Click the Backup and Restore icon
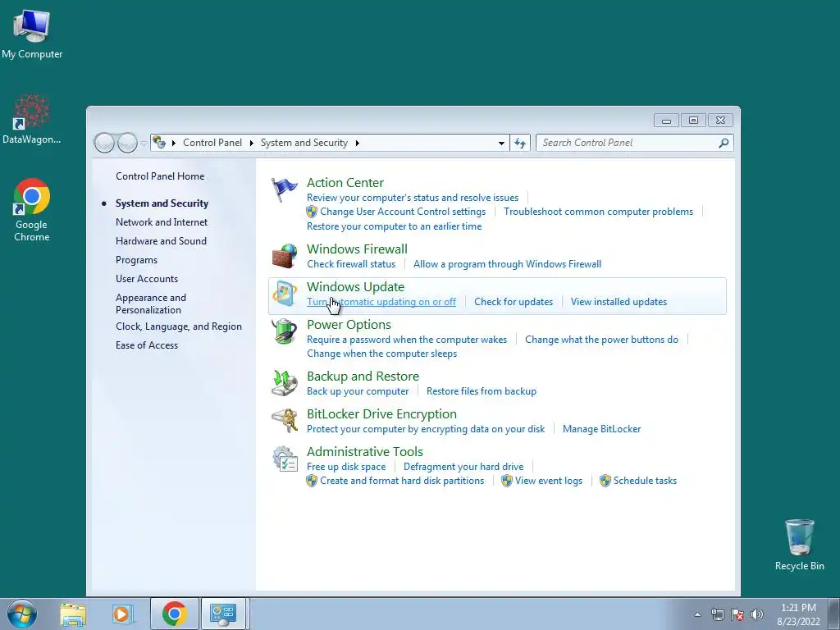840x630 pixels. coord(285,383)
